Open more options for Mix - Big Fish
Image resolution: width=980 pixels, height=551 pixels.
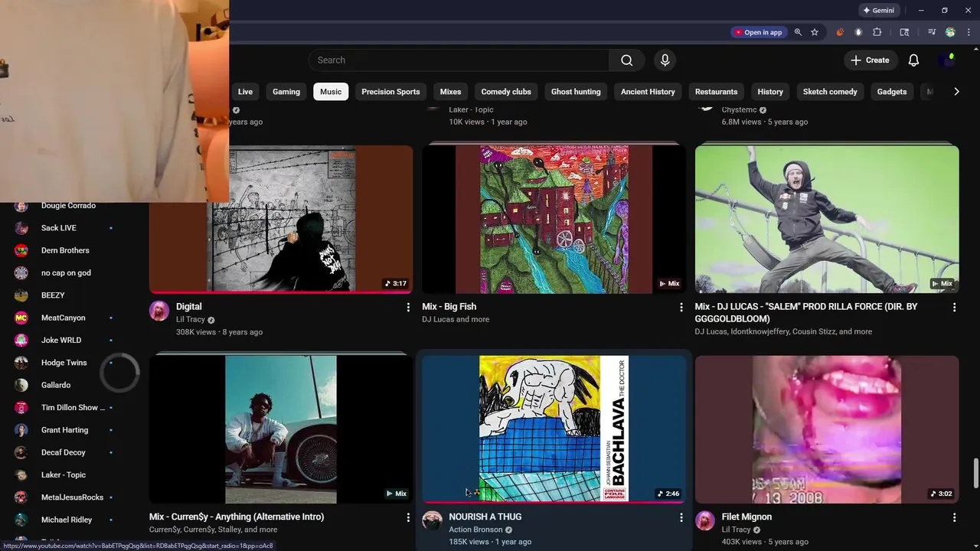point(681,307)
